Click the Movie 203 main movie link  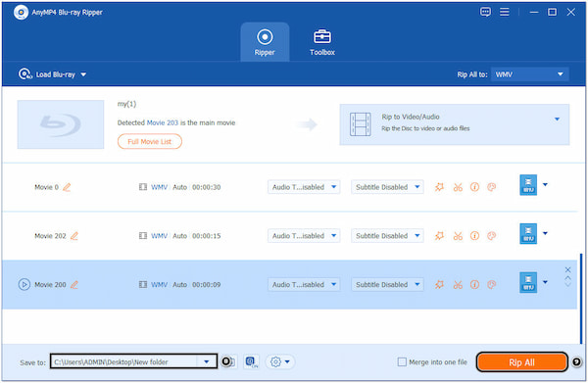point(163,122)
